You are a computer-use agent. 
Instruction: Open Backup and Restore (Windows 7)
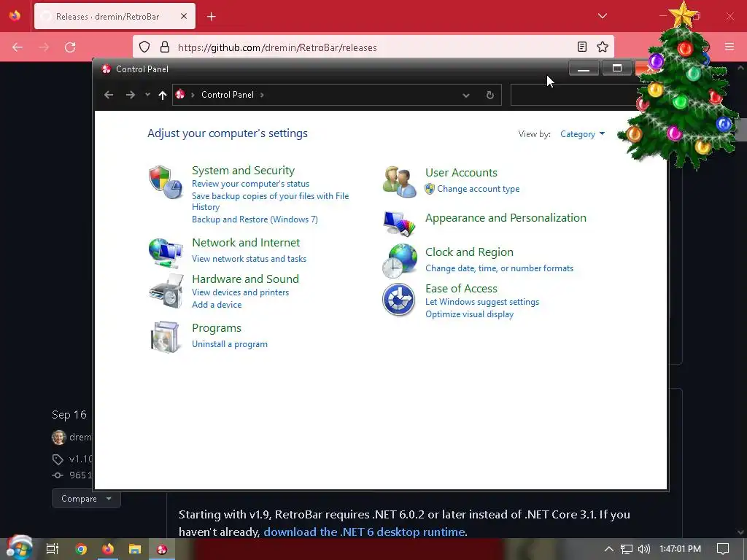[x=255, y=219]
